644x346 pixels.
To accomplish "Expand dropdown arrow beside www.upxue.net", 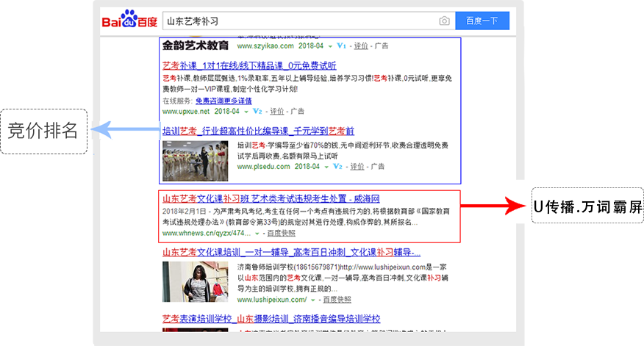I will coord(246,112).
